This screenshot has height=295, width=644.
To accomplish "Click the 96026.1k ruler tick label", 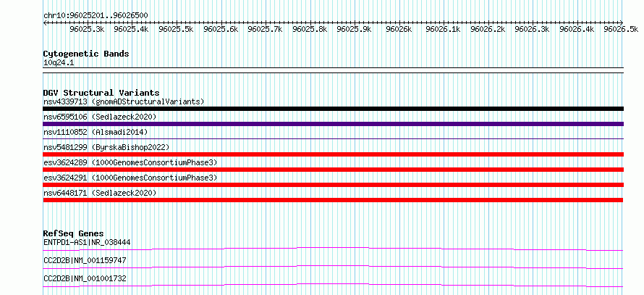I will [444, 29].
